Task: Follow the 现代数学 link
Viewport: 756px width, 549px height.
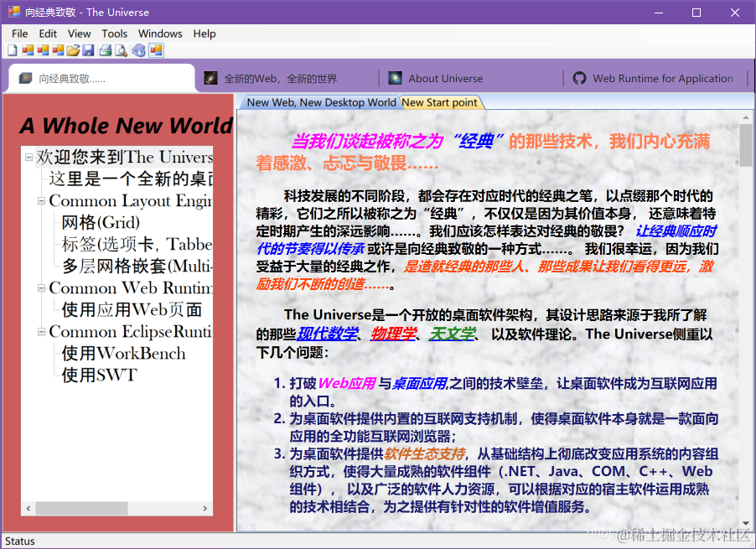Action: 327,334
